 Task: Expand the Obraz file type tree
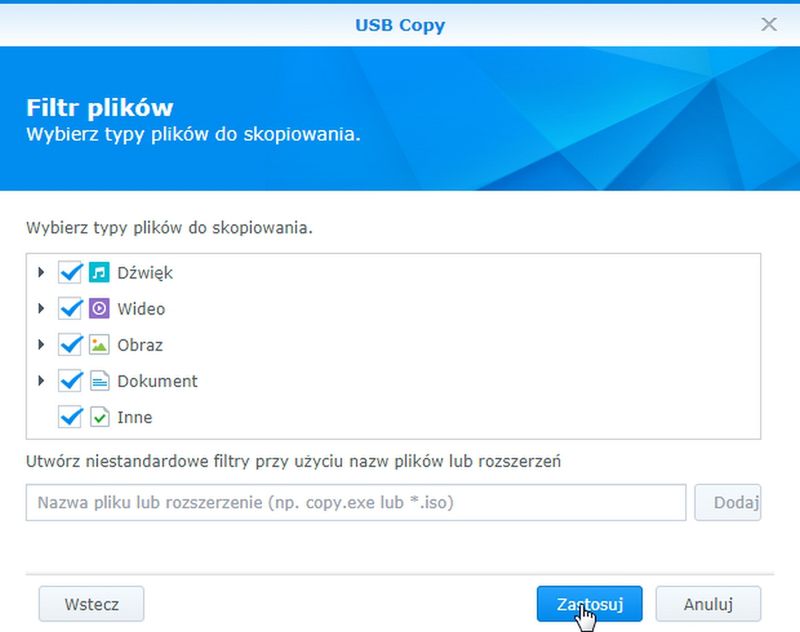coord(41,345)
